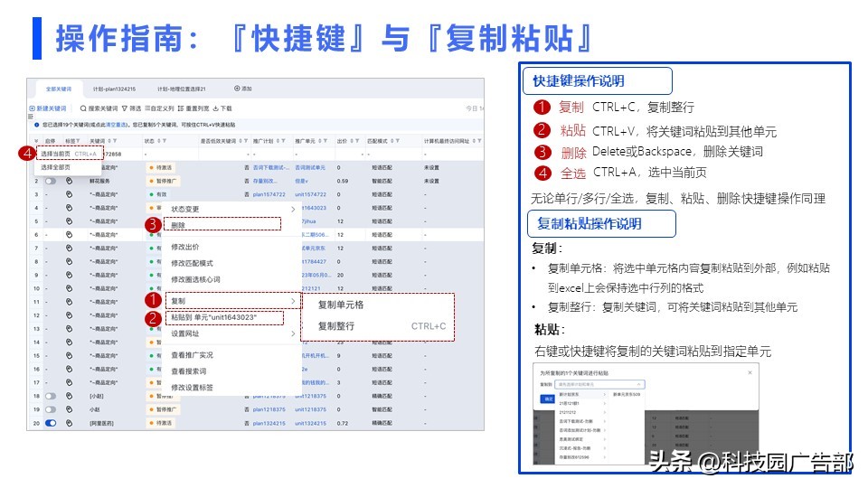Click the filter funnel on 推广单元 header
This screenshot has width=868, height=488.
[x=325, y=141]
